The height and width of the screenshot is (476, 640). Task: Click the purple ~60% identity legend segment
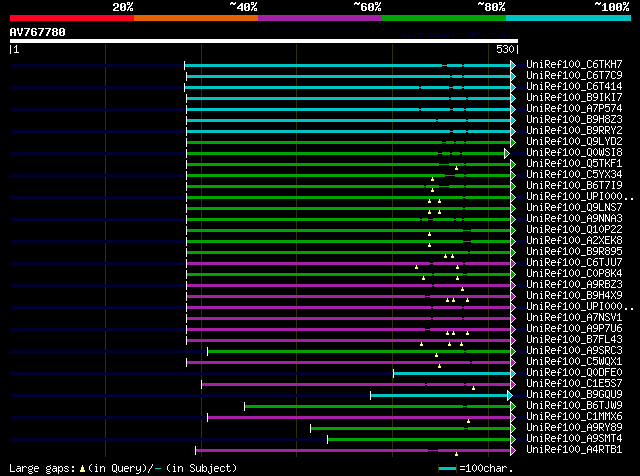[x=320, y=18]
